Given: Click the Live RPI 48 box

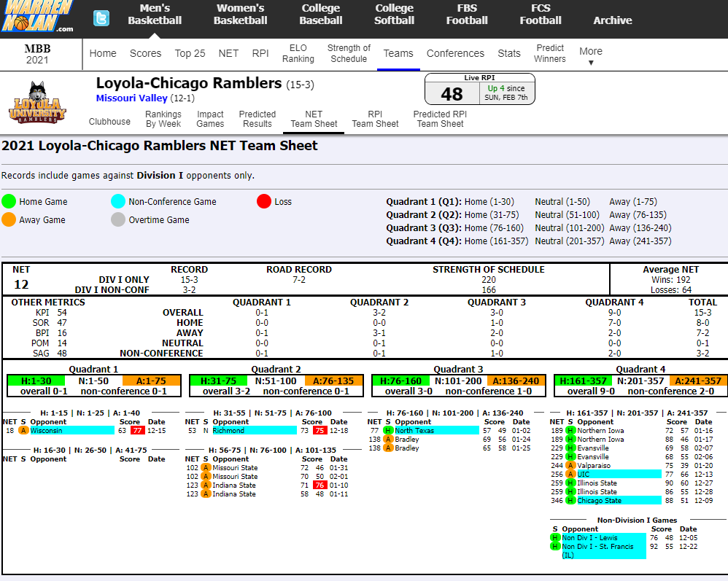Looking at the screenshot, I should coord(479,90).
